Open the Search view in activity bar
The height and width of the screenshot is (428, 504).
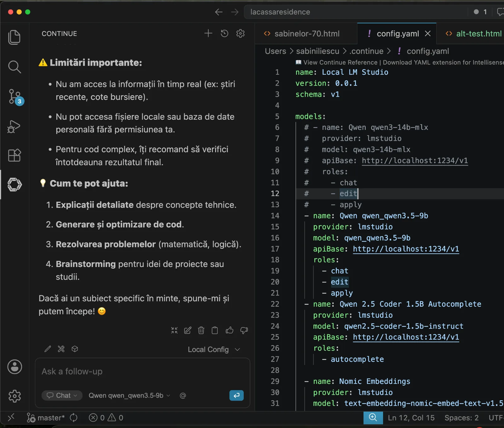coord(14,67)
